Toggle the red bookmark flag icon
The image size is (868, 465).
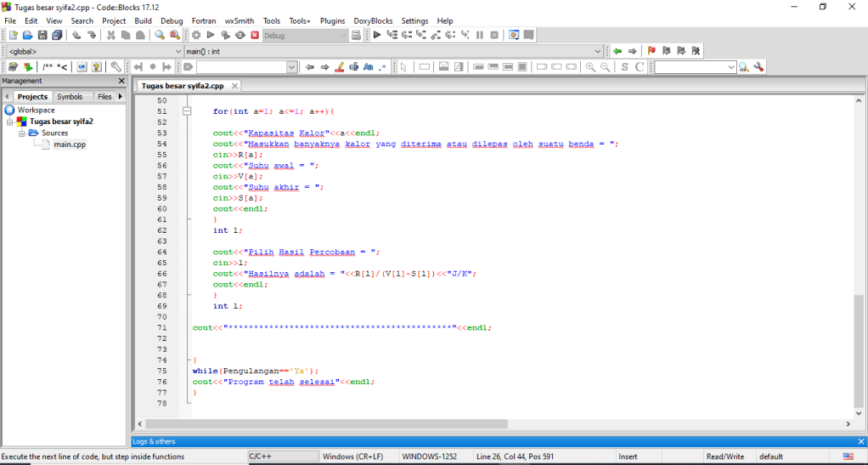point(651,51)
